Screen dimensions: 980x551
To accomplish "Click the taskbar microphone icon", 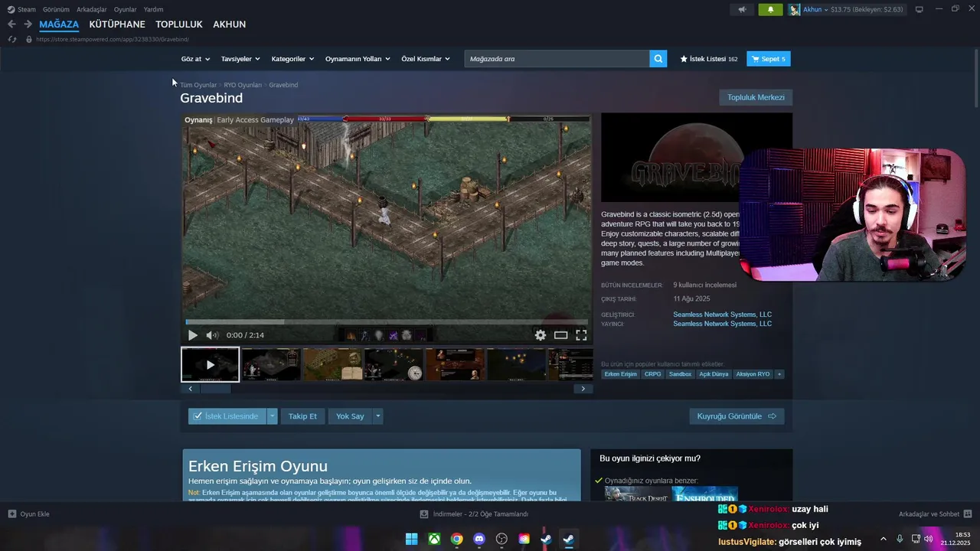I will click(x=900, y=539).
